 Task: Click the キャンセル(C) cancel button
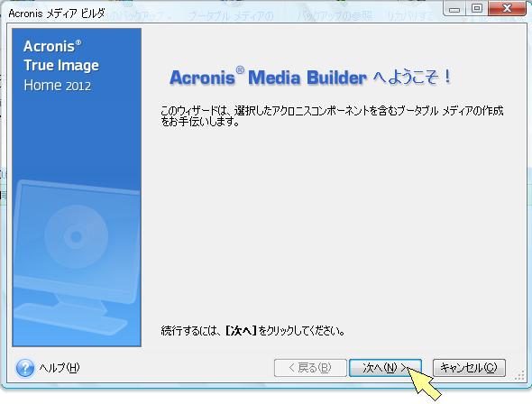coord(469,368)
